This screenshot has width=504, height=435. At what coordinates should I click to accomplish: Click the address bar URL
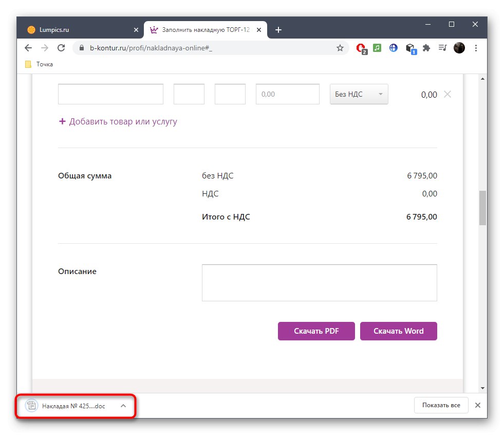tap(151, 48)
